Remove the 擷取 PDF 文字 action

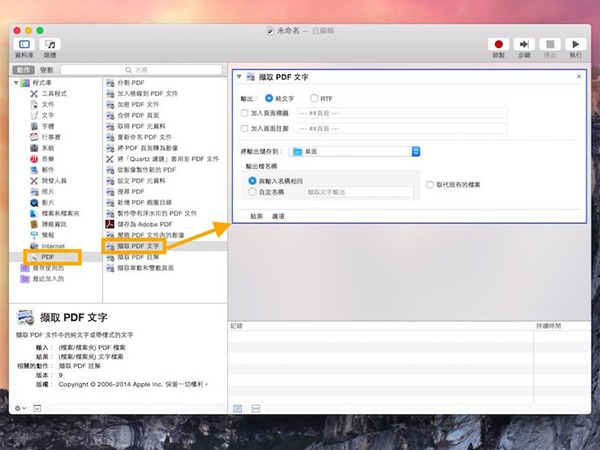(579, 77)
